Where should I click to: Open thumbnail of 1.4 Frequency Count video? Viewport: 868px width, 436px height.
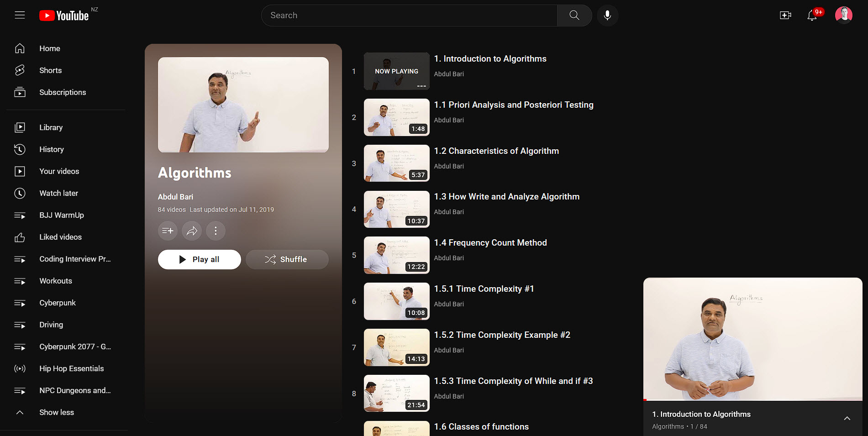397,255
